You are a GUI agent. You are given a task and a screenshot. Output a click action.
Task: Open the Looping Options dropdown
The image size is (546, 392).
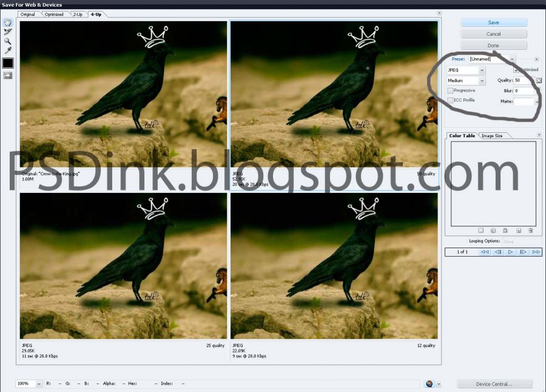tap(521, 242)
